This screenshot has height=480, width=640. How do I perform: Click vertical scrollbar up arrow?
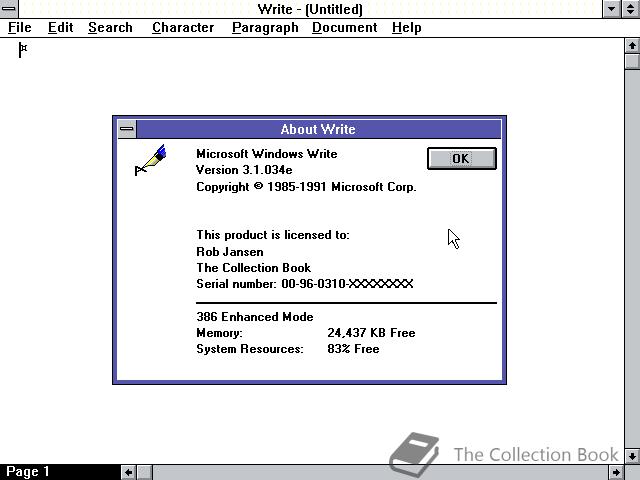[x=632, y=46]
